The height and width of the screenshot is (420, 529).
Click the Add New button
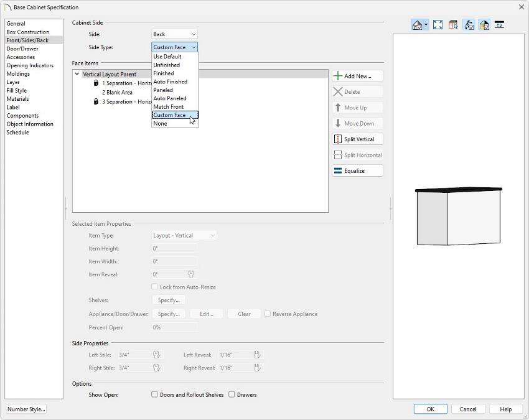[357, 76]
